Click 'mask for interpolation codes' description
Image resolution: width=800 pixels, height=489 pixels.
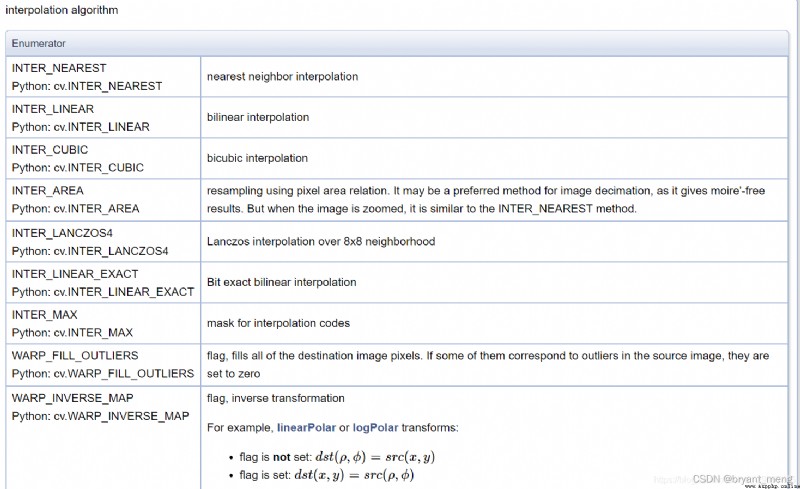pos(279,323)
